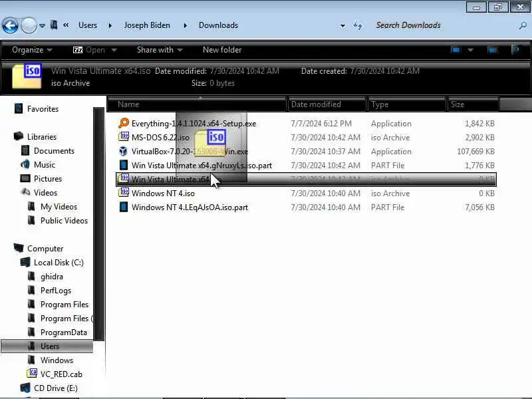
Task: Open Local Disk (C:) in tree
Action: 59,263
